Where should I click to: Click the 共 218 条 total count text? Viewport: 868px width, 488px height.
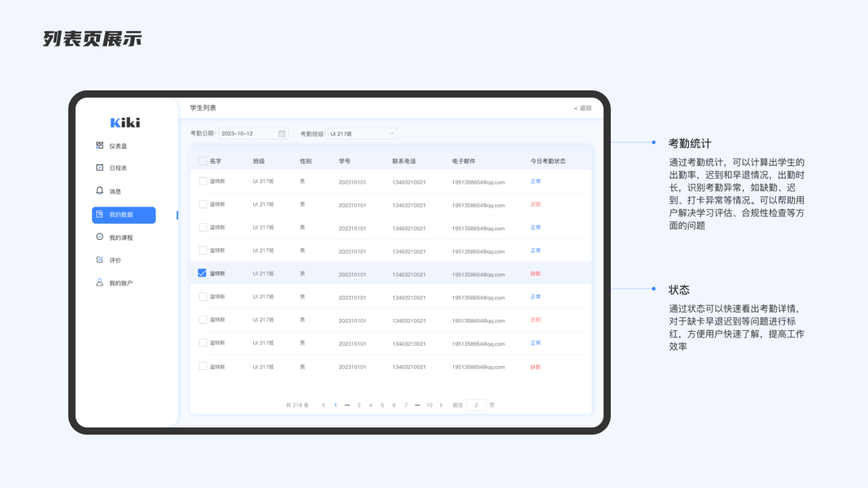click(x=297, y=405)
